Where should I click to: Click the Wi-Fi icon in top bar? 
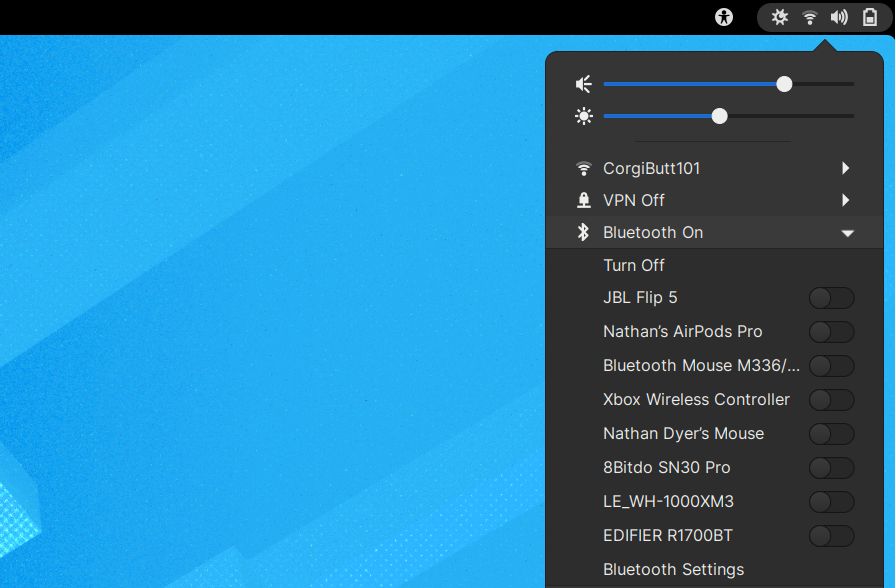click(x=809, y=17)
